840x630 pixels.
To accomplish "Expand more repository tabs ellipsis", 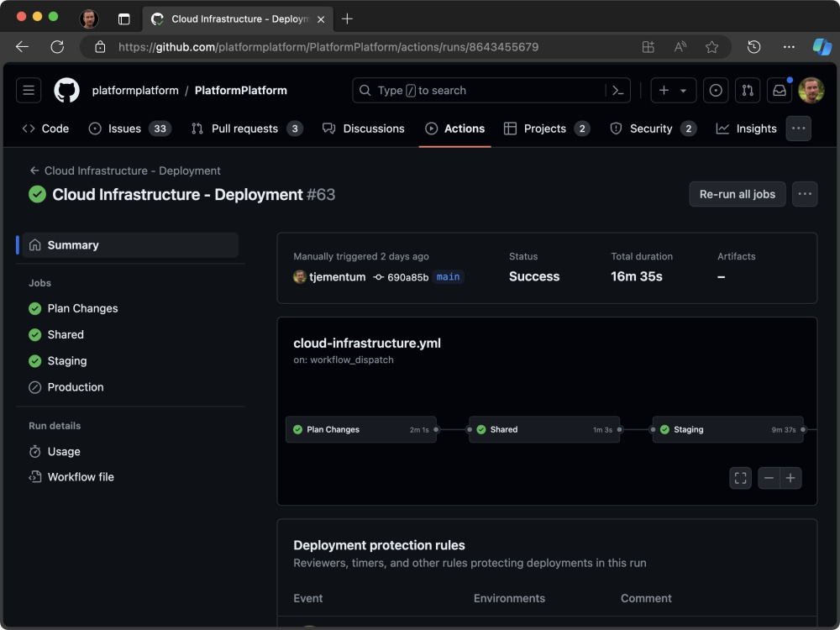I will (x=798, y=129).
